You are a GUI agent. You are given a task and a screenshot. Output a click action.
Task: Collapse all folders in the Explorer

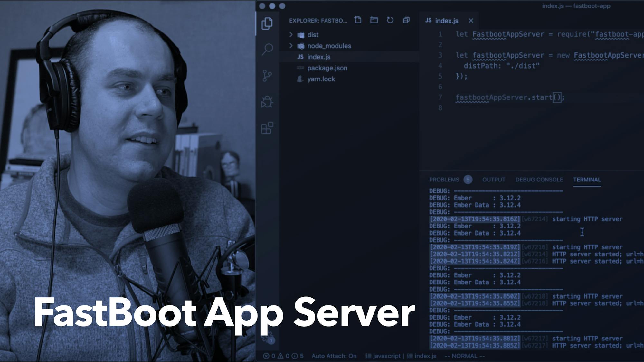pyautogui.click(x=406, y=20)
